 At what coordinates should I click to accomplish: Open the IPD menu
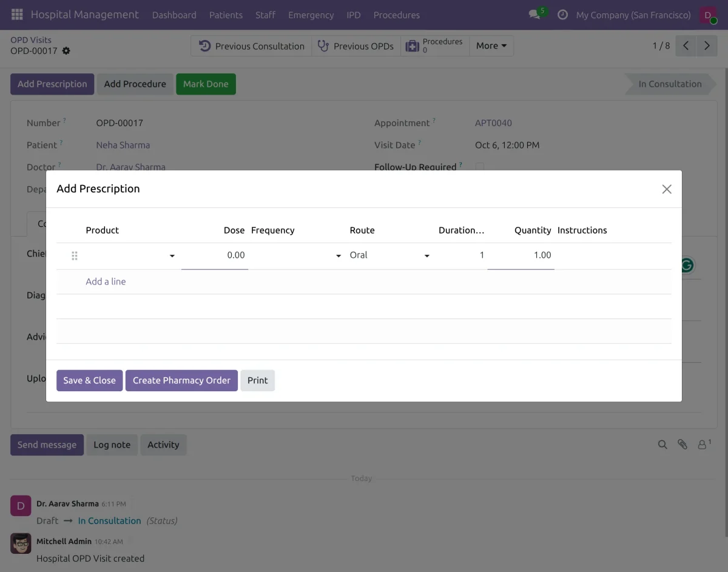(354, 15)
